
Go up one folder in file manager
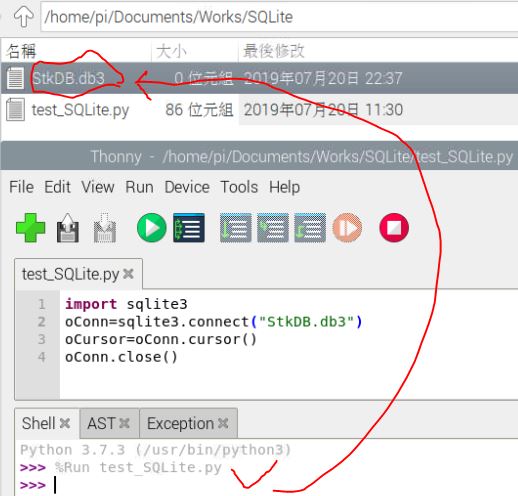click(x=23, y=16)
